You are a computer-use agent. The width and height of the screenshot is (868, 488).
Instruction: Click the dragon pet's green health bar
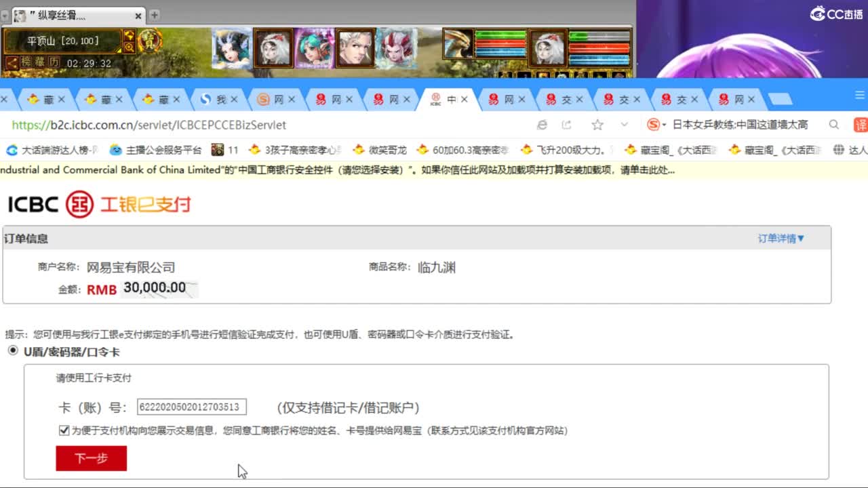tap(500, 35)
